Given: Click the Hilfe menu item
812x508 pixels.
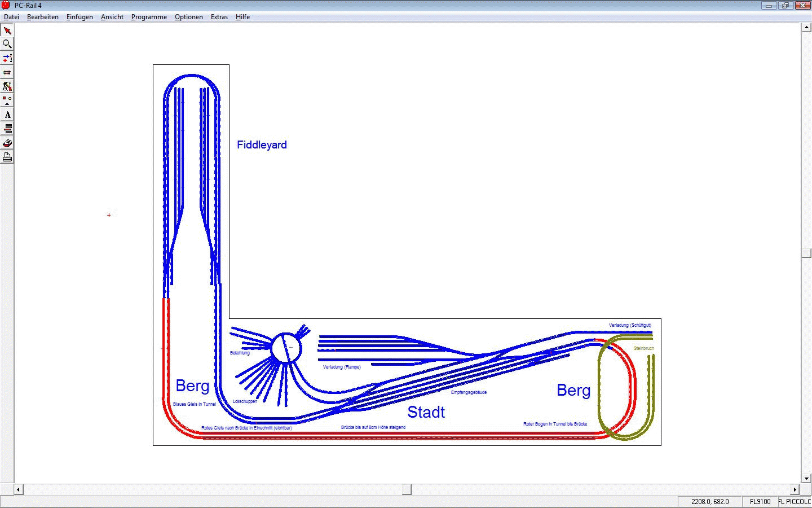Looking at the screenshot, I should pos(242,17).
